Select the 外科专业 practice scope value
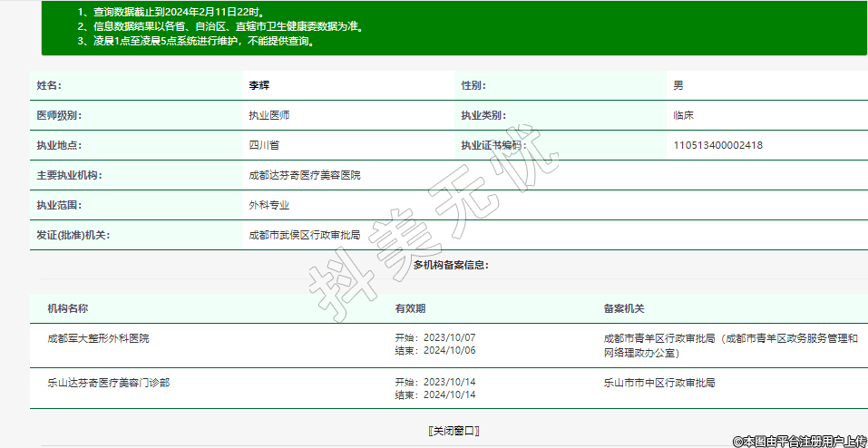This screenshot has height=448, width=868. [x=269, y=205]
